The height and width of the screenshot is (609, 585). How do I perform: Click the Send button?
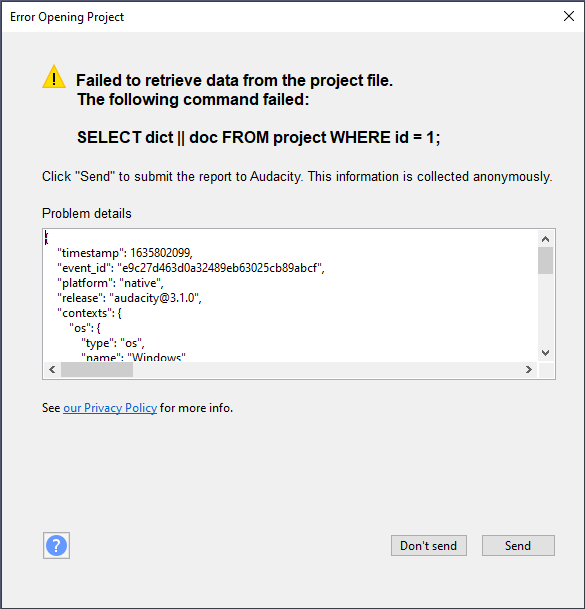(x=518, y=546)
